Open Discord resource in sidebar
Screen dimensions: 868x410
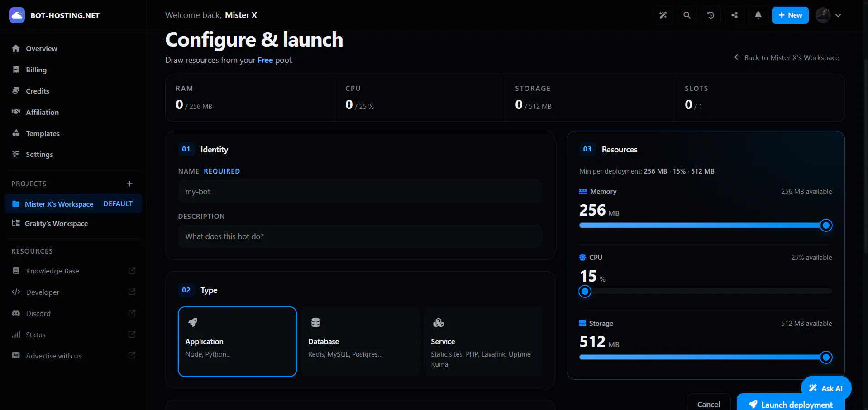[x=73, y=313]
